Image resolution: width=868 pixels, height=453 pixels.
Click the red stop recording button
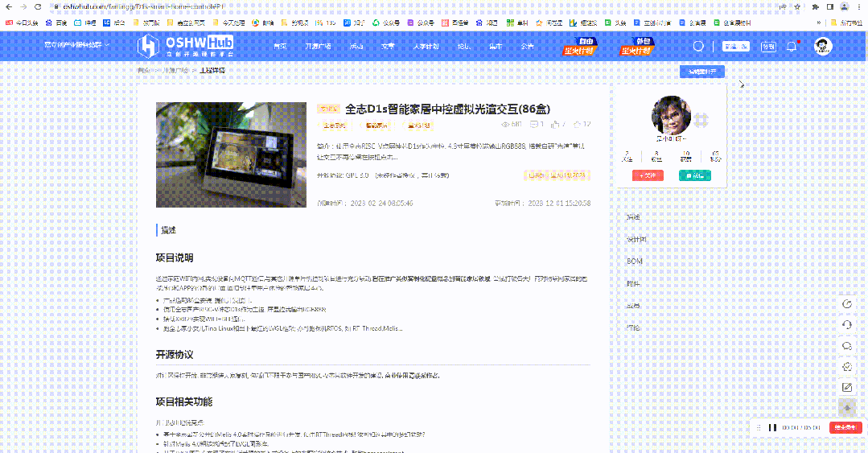(x=845, y=428)
